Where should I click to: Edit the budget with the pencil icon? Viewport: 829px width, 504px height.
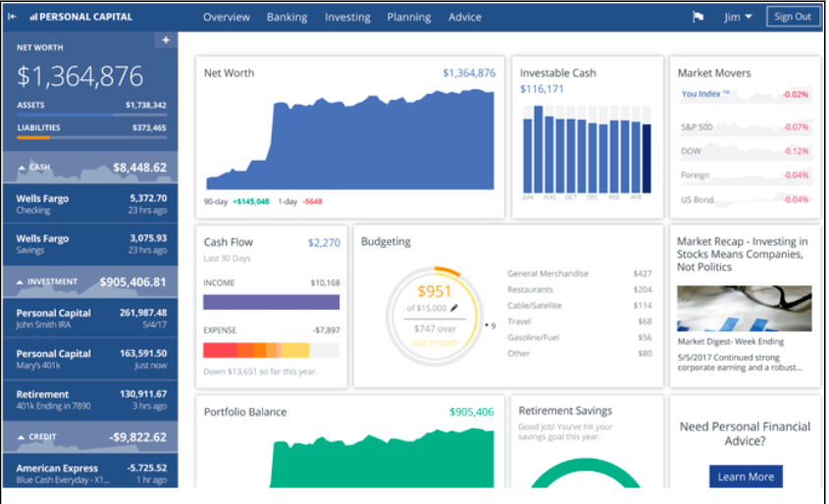pyautogui.click(x=454, y=308)
